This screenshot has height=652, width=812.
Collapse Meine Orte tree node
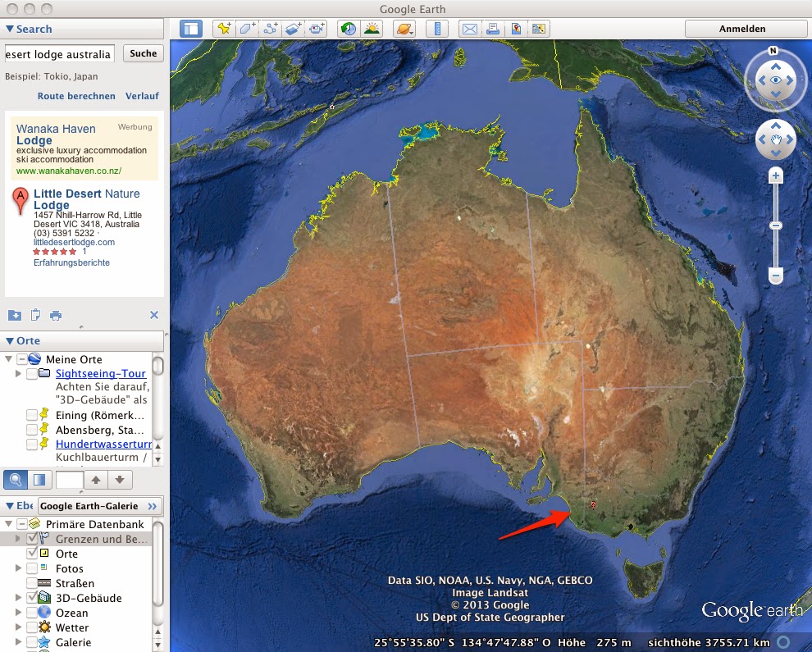[8, 359]
